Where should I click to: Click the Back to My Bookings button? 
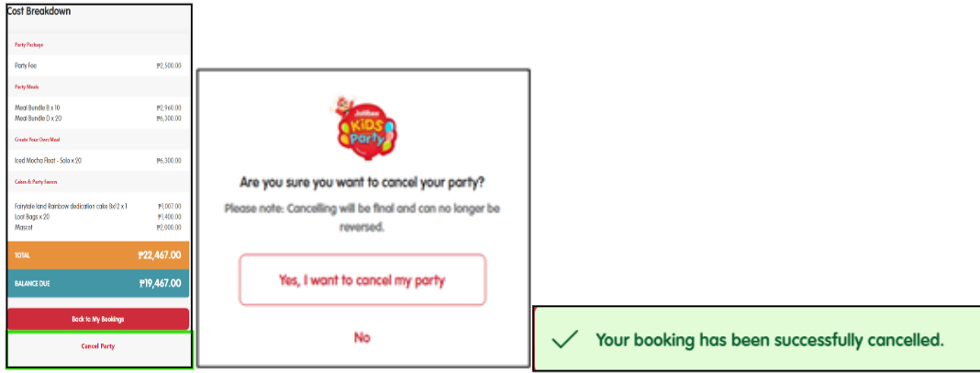(x=98, y=319)
